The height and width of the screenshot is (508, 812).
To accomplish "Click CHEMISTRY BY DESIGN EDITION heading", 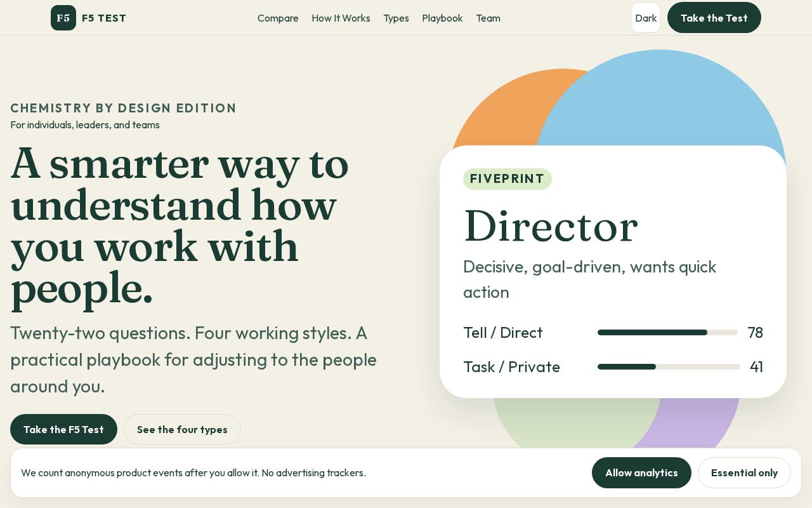I will pos(123,108).
